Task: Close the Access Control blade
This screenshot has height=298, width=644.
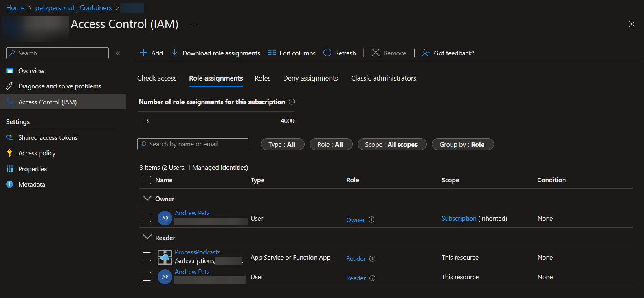Action: (x=632, y=24)
